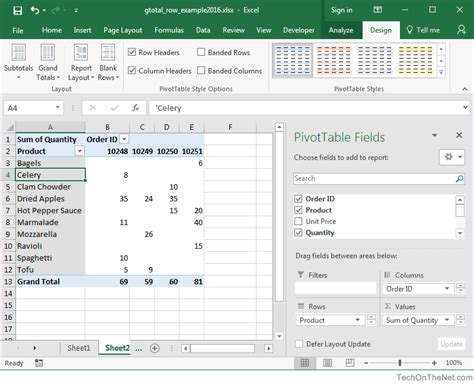The width and height of the screenshot is (474, 385).
Task: Click Sign in
Action: 341,10
